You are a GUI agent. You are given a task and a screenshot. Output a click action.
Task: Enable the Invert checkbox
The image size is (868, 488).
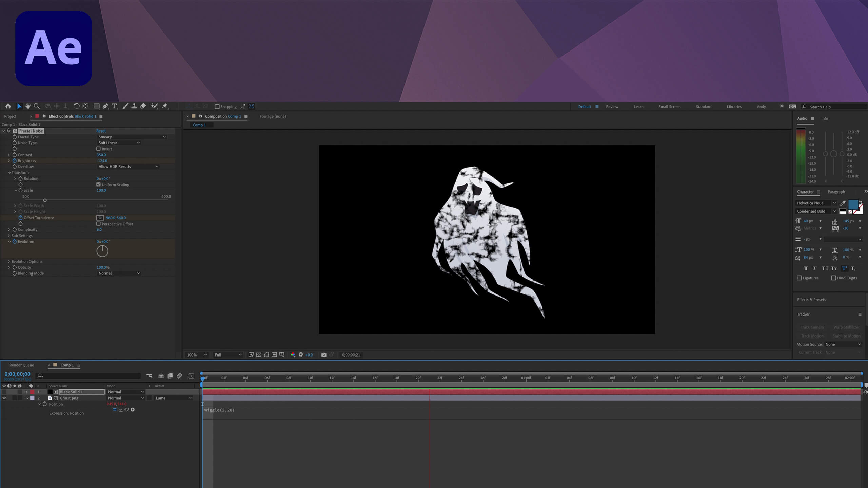[99, 149]
